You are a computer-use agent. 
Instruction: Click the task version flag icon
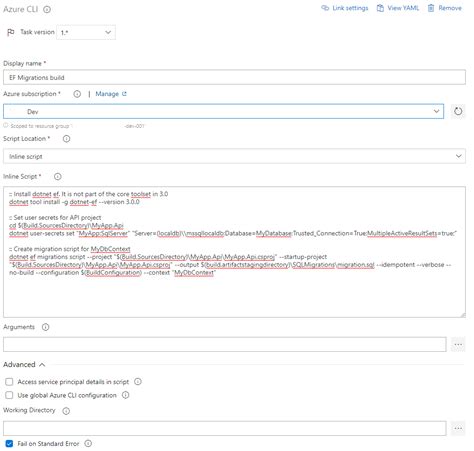click(11, 32)
